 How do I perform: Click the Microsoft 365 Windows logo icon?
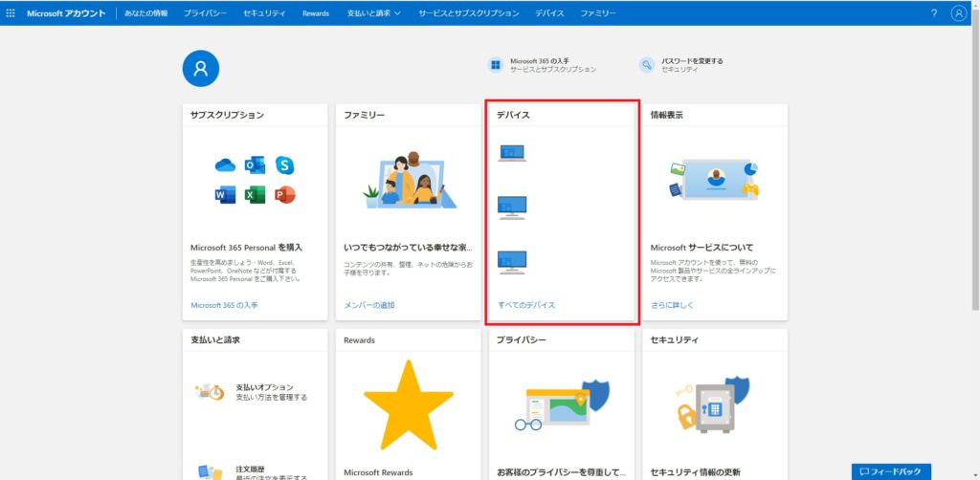(496, 65)
